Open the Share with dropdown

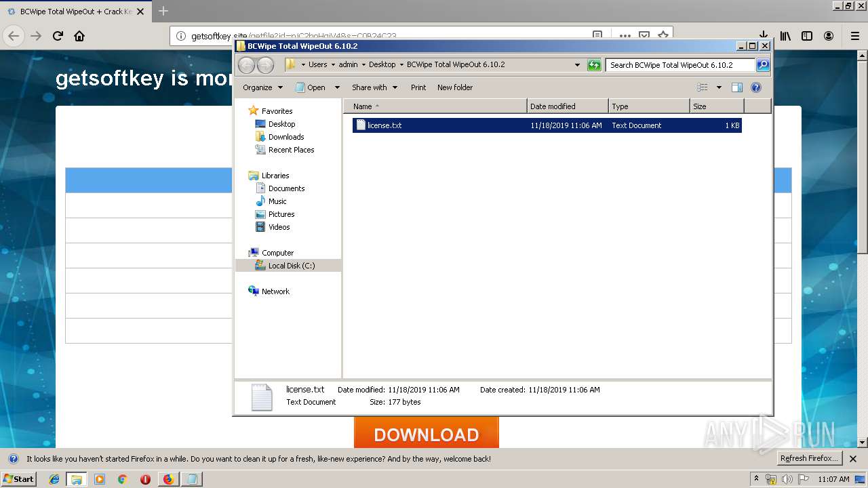[374, 87]
